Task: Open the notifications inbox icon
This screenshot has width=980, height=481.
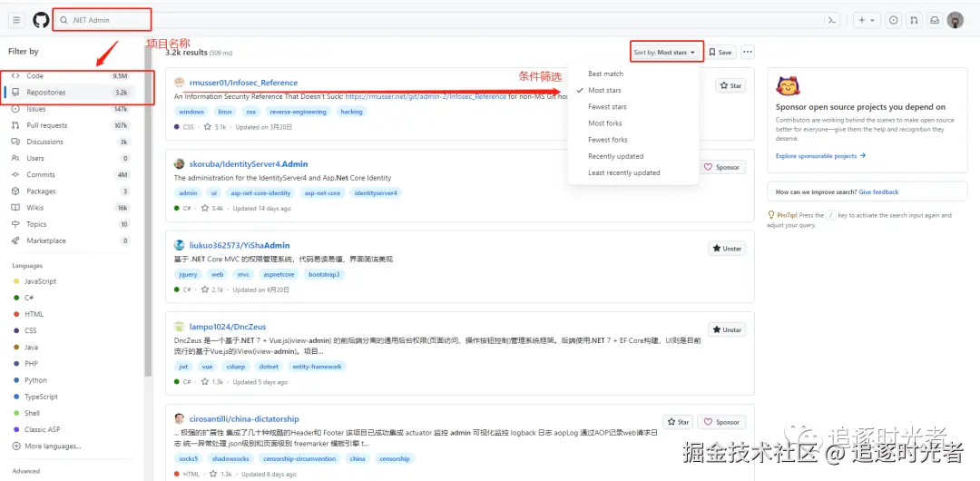Action: [935, 20]
